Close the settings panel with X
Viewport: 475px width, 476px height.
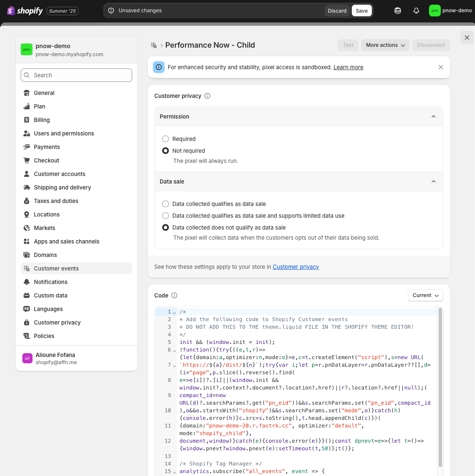[x=467, y=38]
